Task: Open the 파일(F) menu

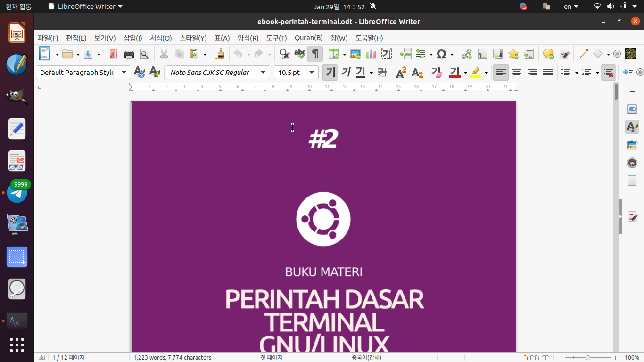Action: tap(48, 38)
